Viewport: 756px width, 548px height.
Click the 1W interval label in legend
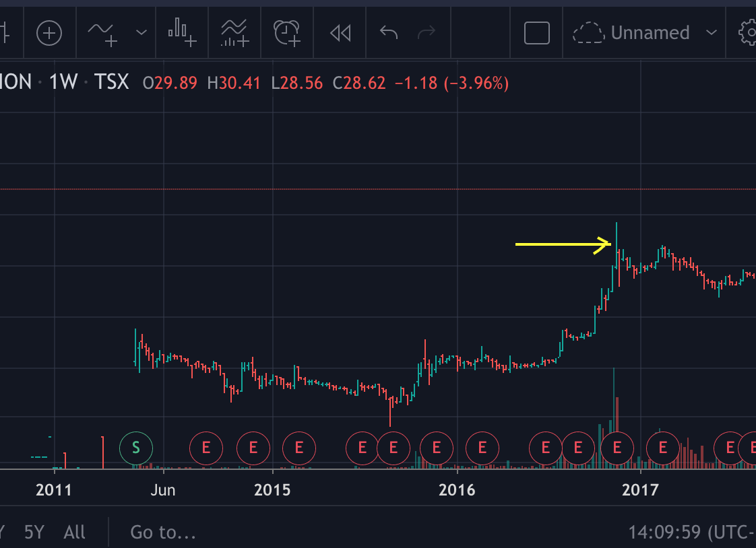coord(63,82)
